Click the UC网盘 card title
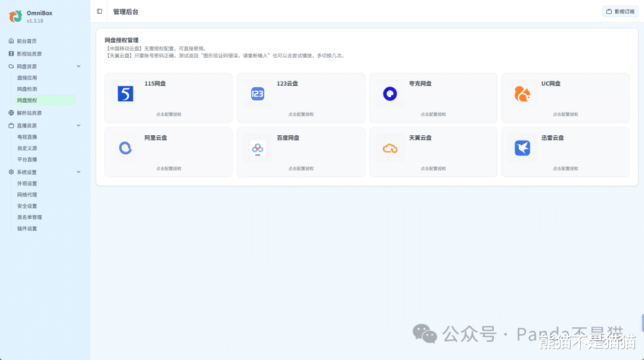The height and width of the screenshot is (360, 644). coord(551,83)
